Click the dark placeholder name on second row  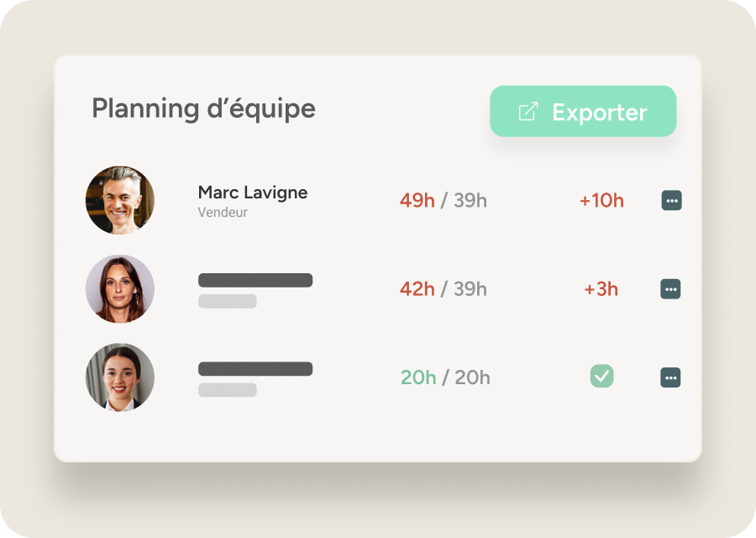[x=255, y=280]
